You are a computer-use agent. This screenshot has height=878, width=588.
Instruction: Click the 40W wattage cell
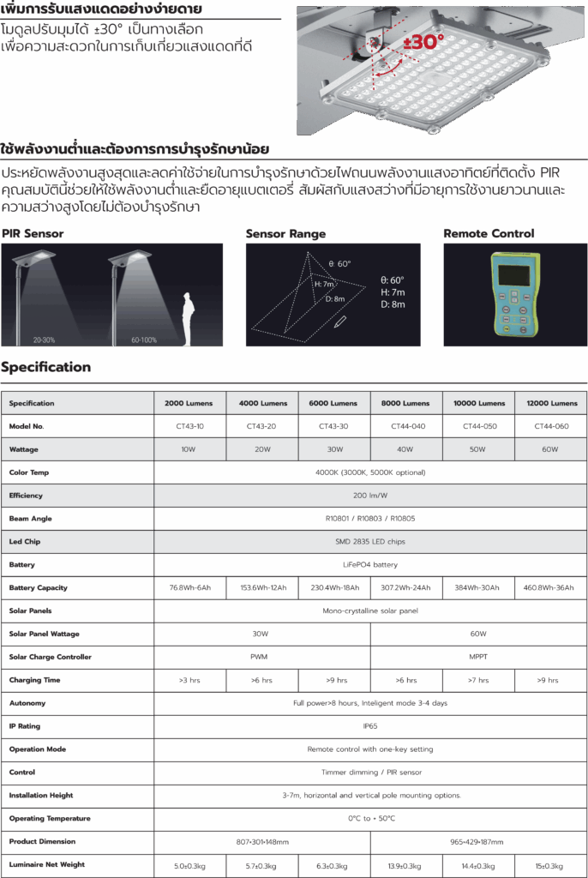(x=406, y=449)
